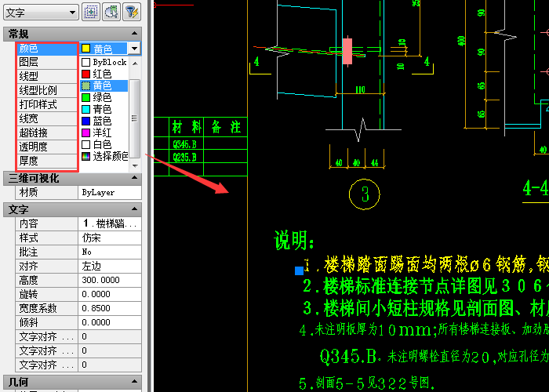Select the 线型 property row
Viewport: 549px width, 392px height.
(47, 76)
